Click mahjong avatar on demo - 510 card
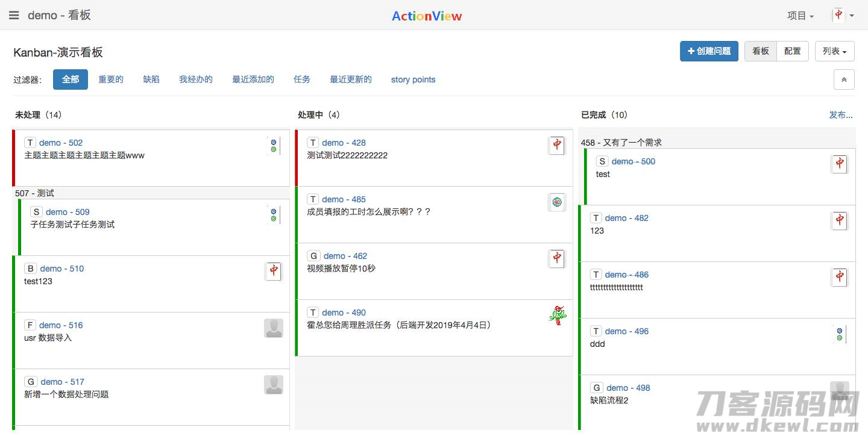This screenshot has width=868, height=436. click(274, 272)
